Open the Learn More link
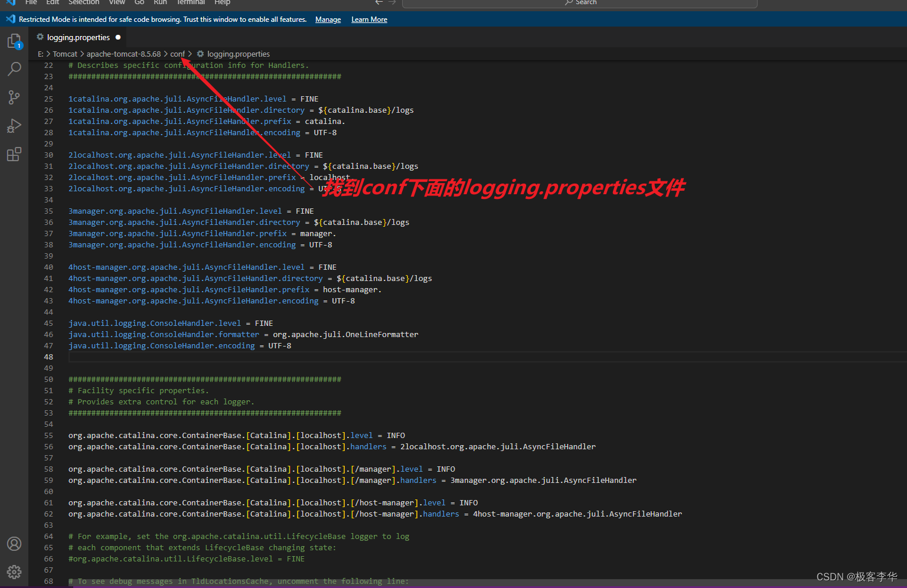 pos(368,19)
